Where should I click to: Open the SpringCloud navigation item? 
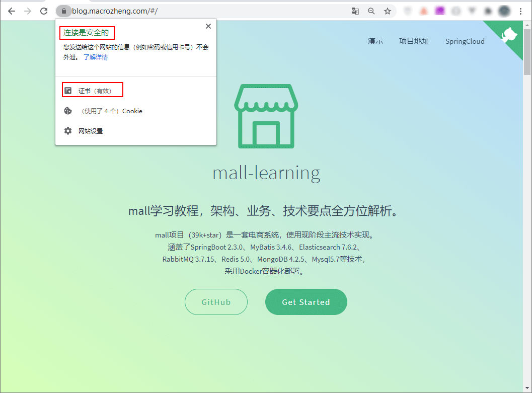[465, 41]
